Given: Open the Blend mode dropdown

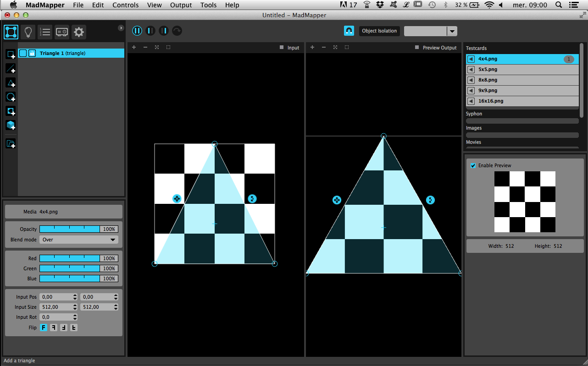Looking at the screenshot, I should [x=78, y=240].
